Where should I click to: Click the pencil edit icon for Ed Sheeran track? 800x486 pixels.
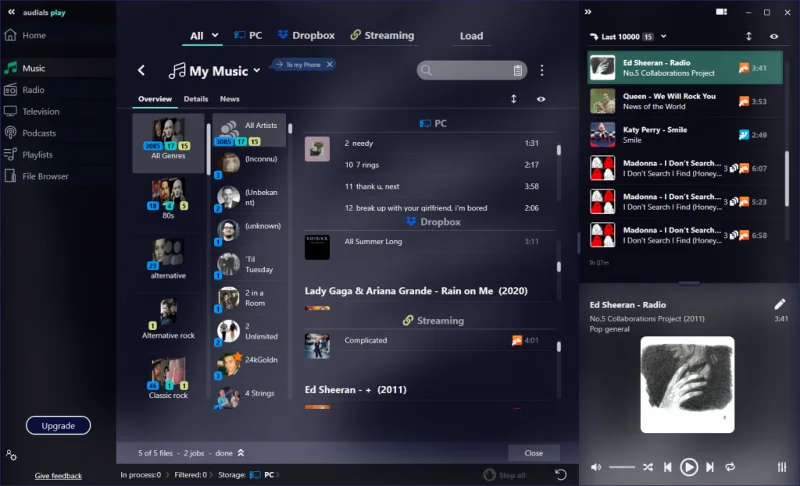780,304
